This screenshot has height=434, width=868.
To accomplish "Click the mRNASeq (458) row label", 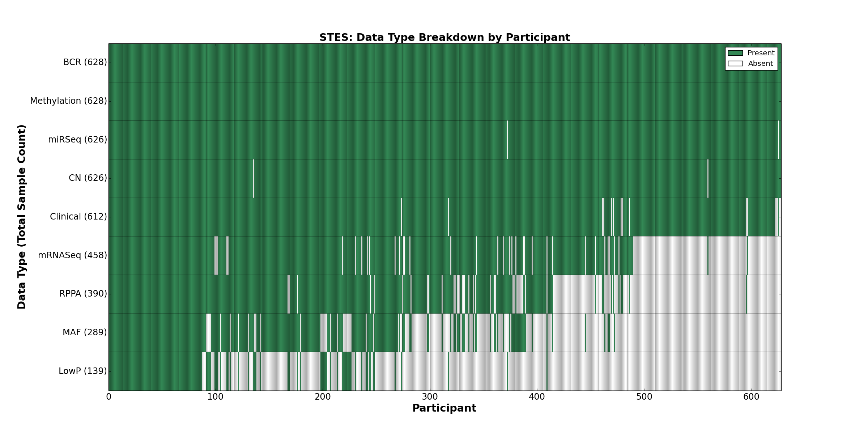I will click(72, 255).
